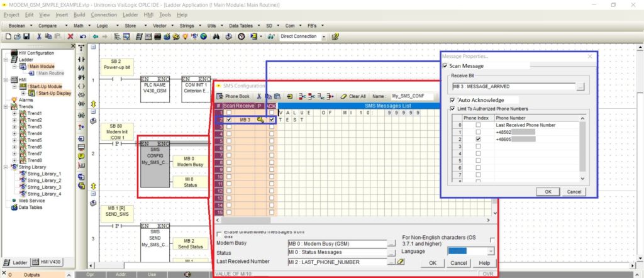Select the direct coil tool in ladder toolbar

81,86
